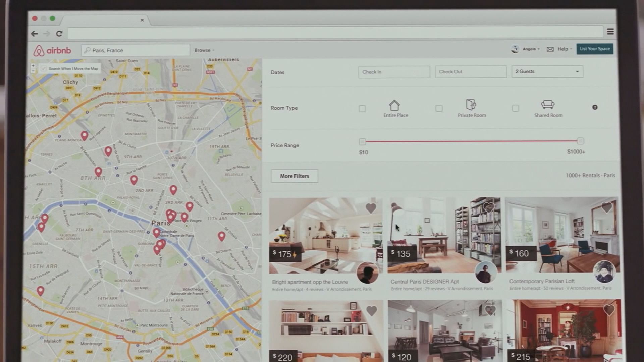Expand the Browse menu

coord(204,50)
